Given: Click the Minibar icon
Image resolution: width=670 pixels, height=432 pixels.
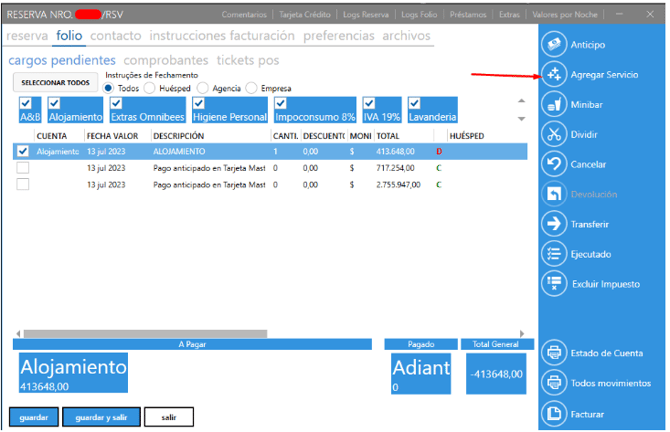Looking at the screenshot, I should tap(554, 105).
